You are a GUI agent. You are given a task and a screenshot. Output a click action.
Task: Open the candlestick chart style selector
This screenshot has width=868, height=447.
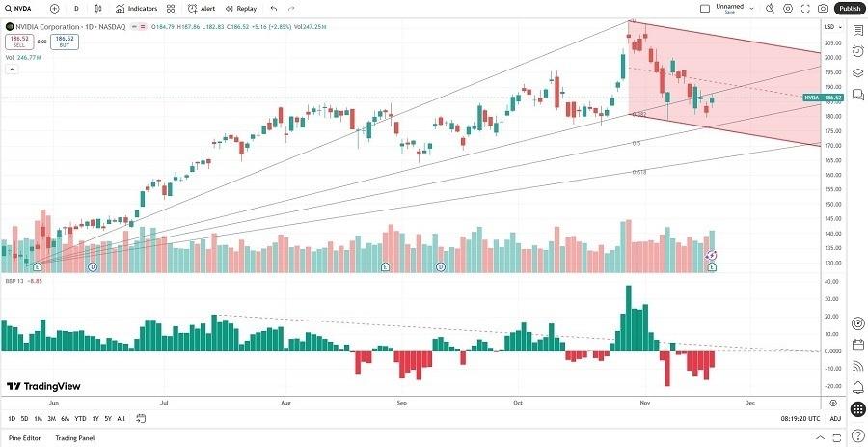click(99, 8)
